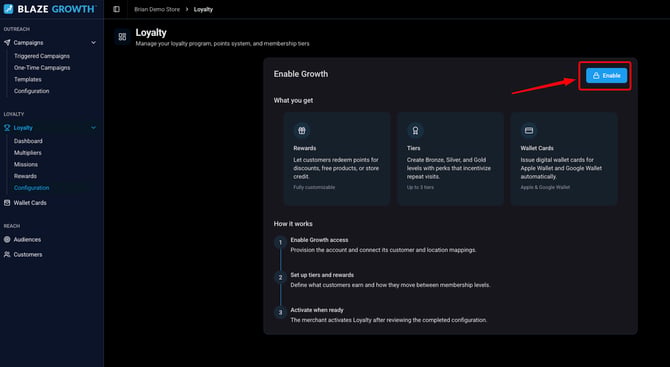Click step 3 number circle
The image size is (670, 367).
pos(280,312)
